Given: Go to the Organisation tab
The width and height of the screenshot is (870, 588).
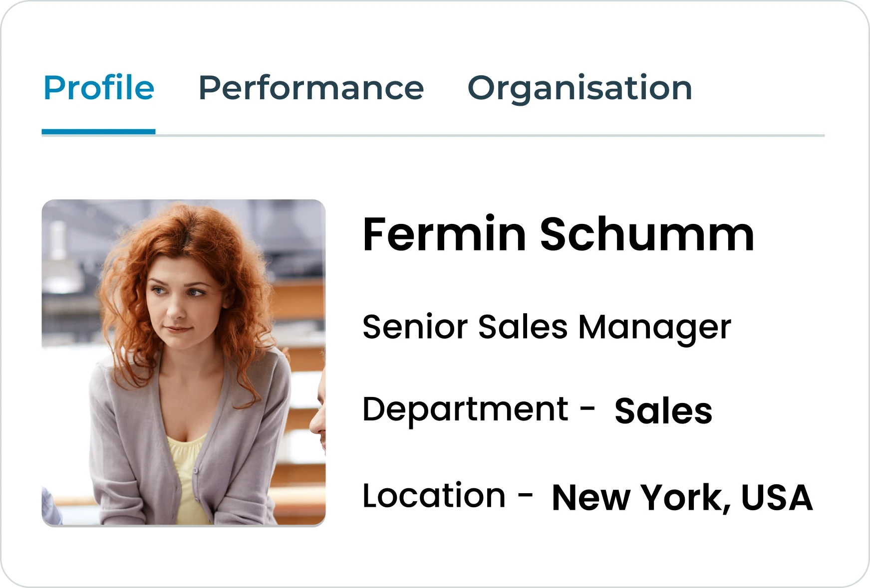Looking at the screenshot, I should [580, 88].
